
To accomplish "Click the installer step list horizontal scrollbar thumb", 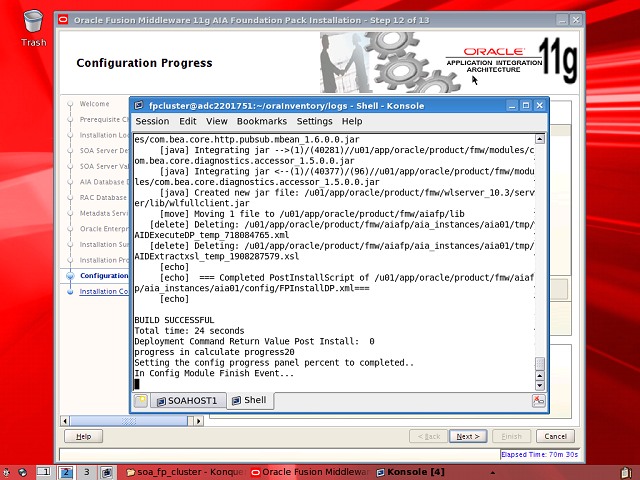I will click(x=129, y=421).
